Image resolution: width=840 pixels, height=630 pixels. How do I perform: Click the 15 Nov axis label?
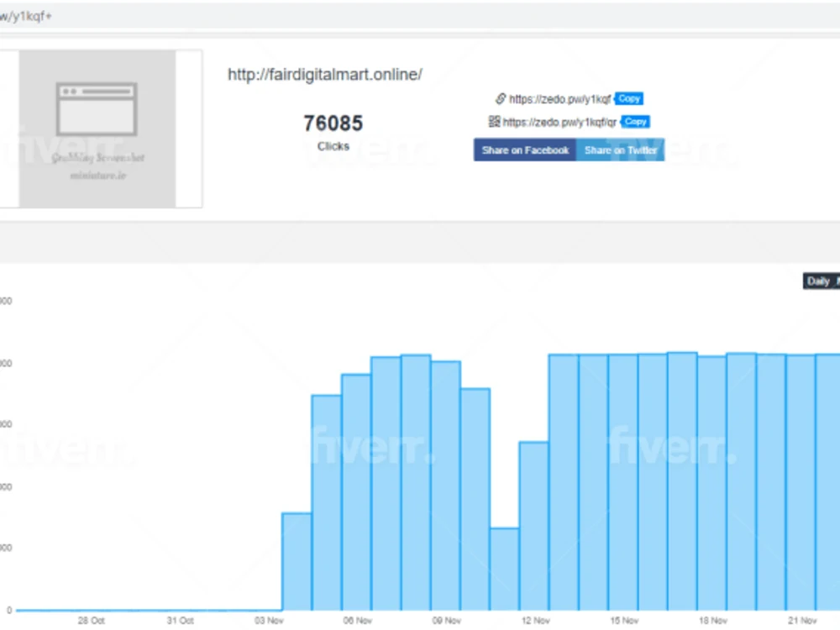[x=624, y=621]
